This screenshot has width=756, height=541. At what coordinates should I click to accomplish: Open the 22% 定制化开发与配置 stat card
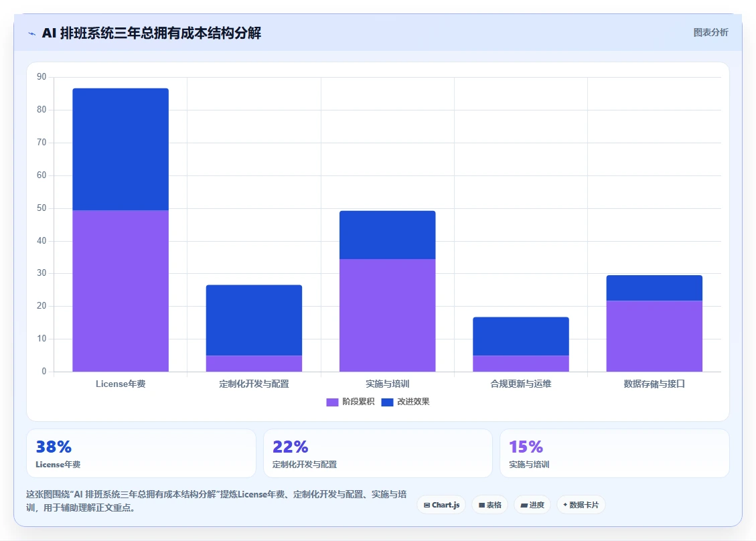pyautogui.click(x=378, y=453)
